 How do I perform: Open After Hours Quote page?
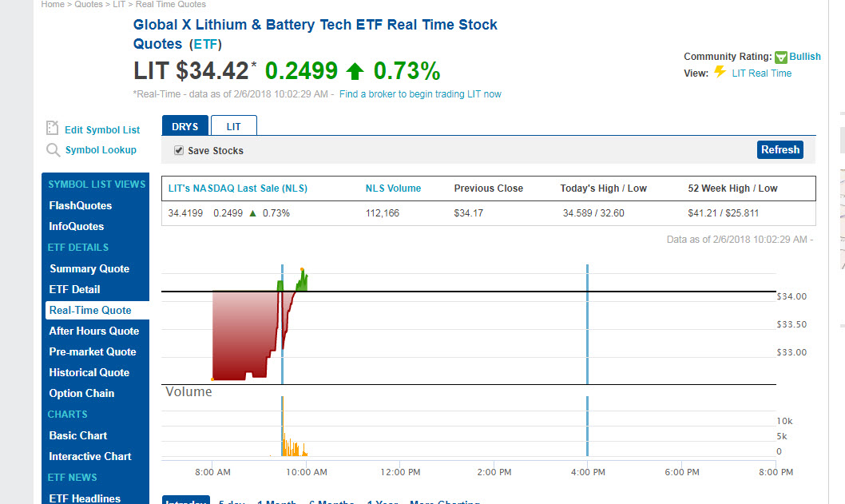coord(93,331)
